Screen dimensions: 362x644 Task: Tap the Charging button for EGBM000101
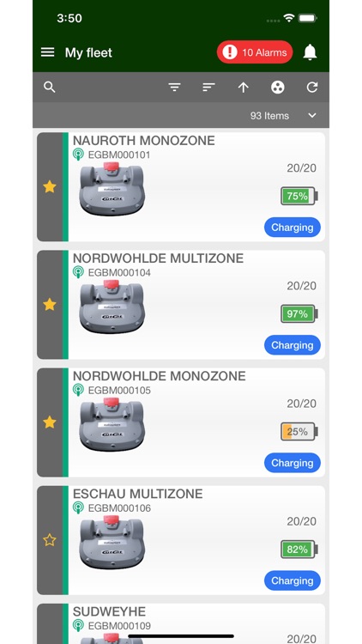click(293, 228)
